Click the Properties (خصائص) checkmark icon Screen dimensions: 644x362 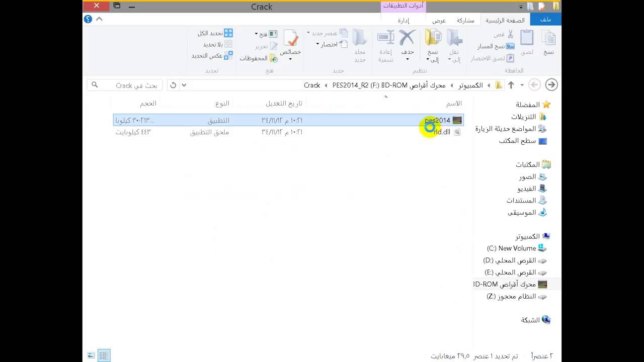pyautogui.click(x=290, y=38)
